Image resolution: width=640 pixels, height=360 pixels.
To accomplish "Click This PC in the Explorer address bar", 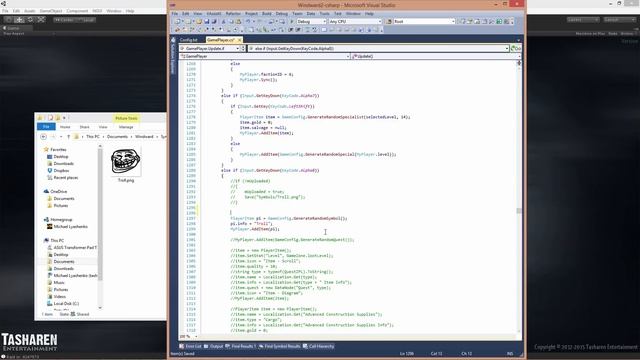I will 93,137.
